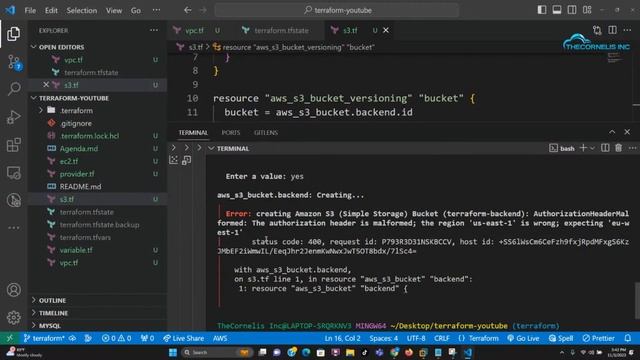Click errors and warnings count in status bar
Image resolution: width=640 pixels, height=360 pixels.
[x=116, y=338]
